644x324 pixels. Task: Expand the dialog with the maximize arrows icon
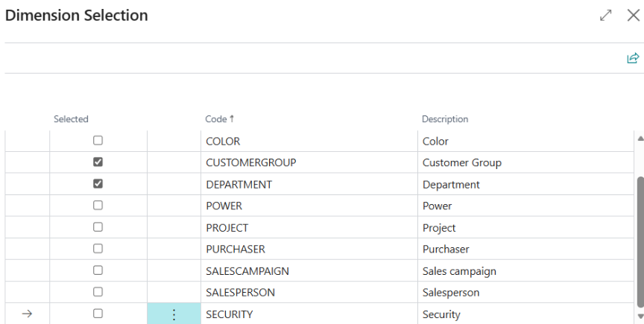point(606,16)
